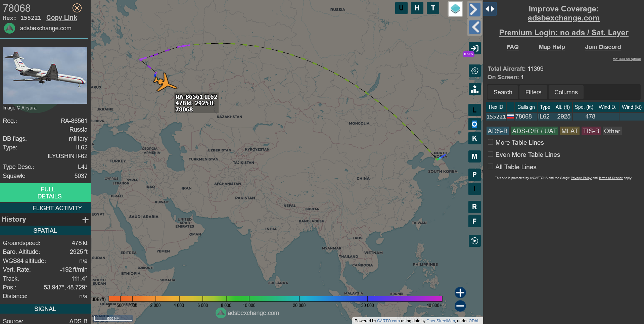Viewport: 644px width, 324px height.
Task: Open FULL DETAILS button
Action: pos(45,193)
